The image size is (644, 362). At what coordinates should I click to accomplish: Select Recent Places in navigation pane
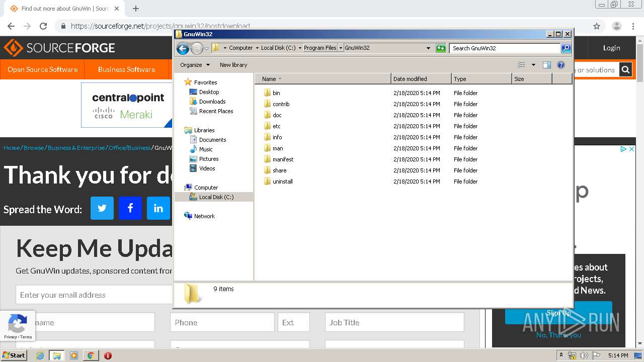[216, 111]
